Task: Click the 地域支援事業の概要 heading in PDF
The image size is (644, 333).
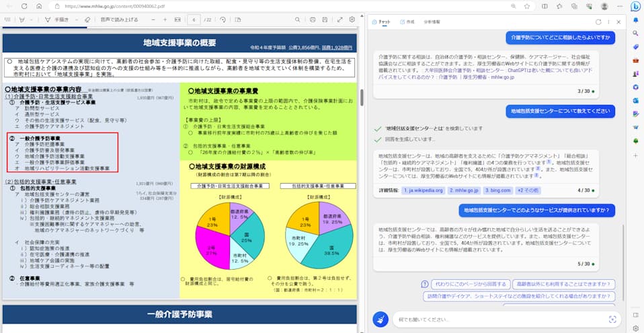Action: (179, 43)
